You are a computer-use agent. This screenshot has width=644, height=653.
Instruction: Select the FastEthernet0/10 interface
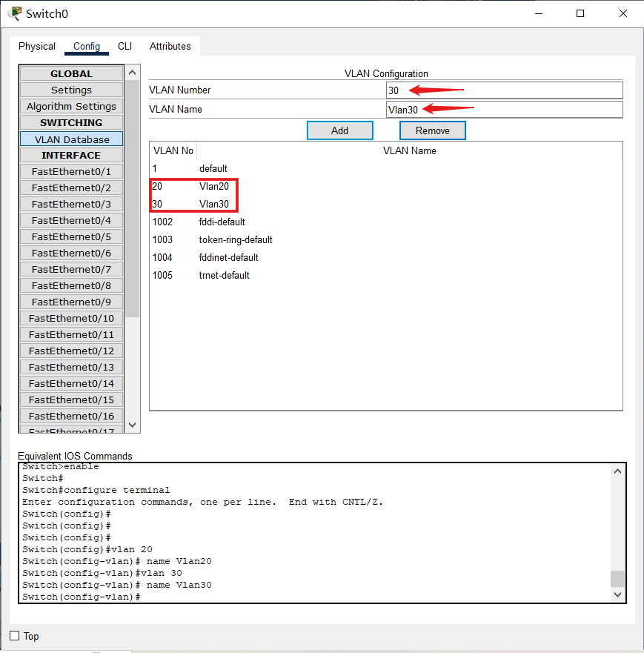pyautogui.click(x=71, y=318)
